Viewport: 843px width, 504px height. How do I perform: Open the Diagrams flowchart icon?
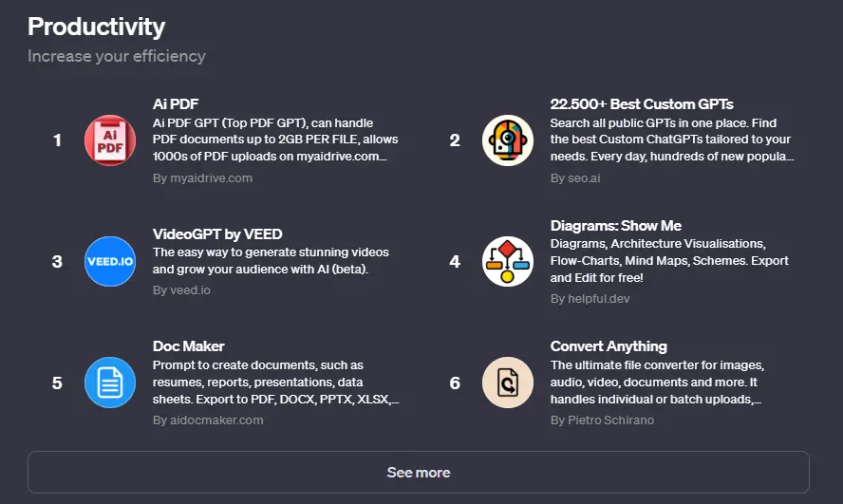(x=508, y=261)
